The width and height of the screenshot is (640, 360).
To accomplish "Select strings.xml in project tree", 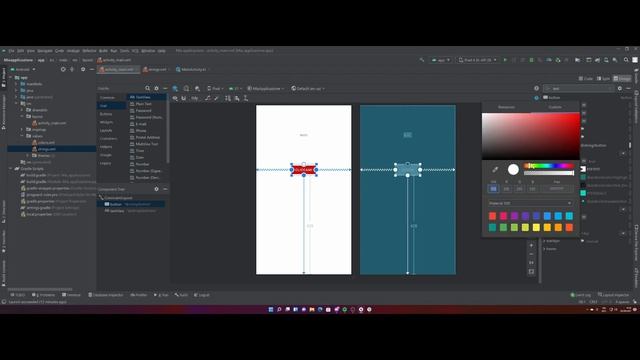I will [x=47, y=149].
